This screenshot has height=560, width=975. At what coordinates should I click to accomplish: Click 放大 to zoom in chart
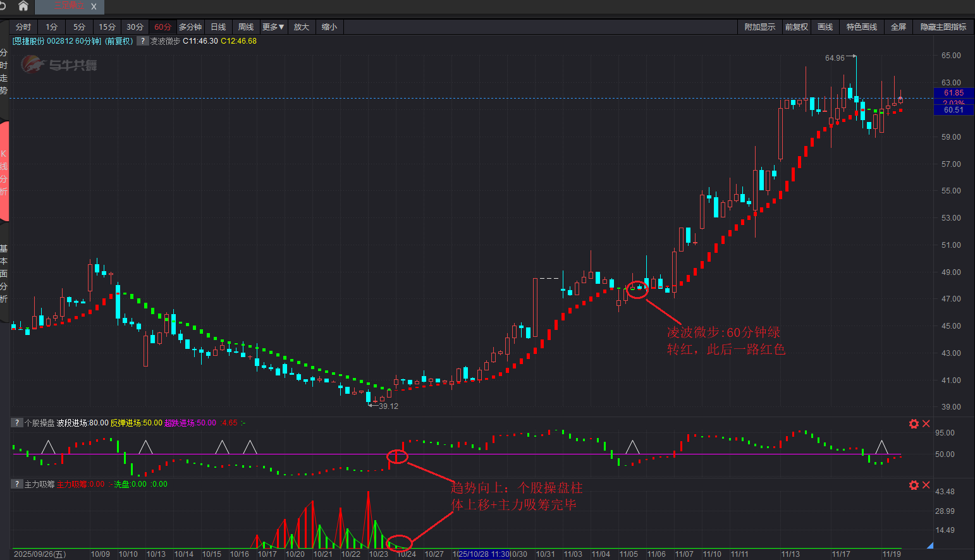click(x=302, y=27)
